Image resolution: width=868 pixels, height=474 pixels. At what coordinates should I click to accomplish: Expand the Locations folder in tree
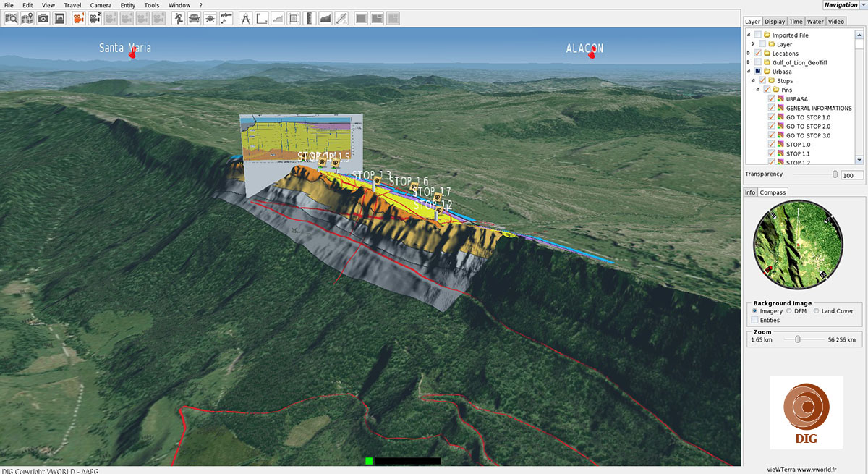click(x=748, y=54)
